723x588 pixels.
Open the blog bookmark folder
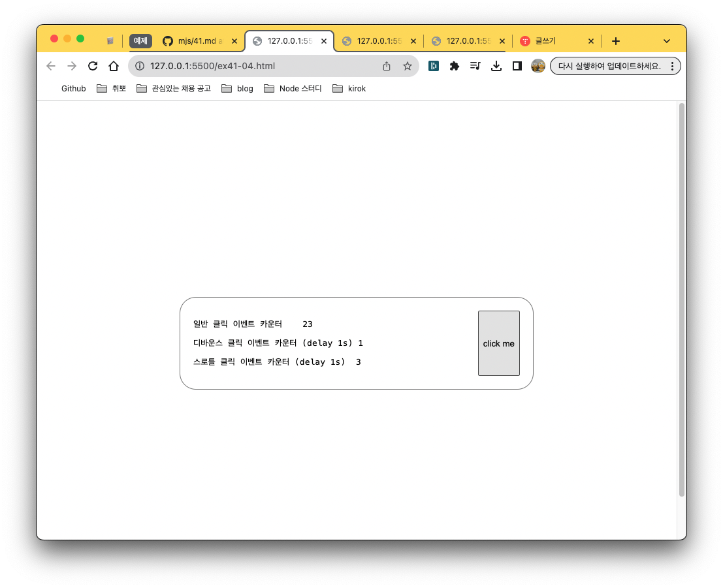click(238, 89)
